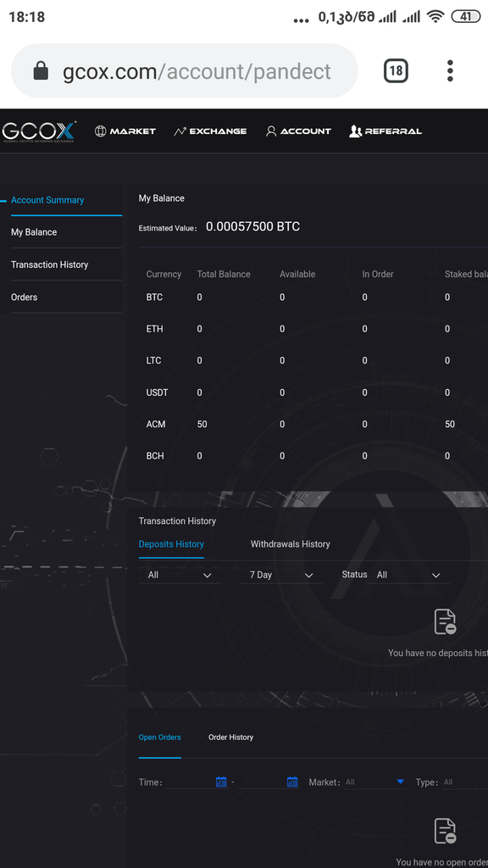
Task: Click the no-open-orders document icon
Action: (x=446, y=831)
